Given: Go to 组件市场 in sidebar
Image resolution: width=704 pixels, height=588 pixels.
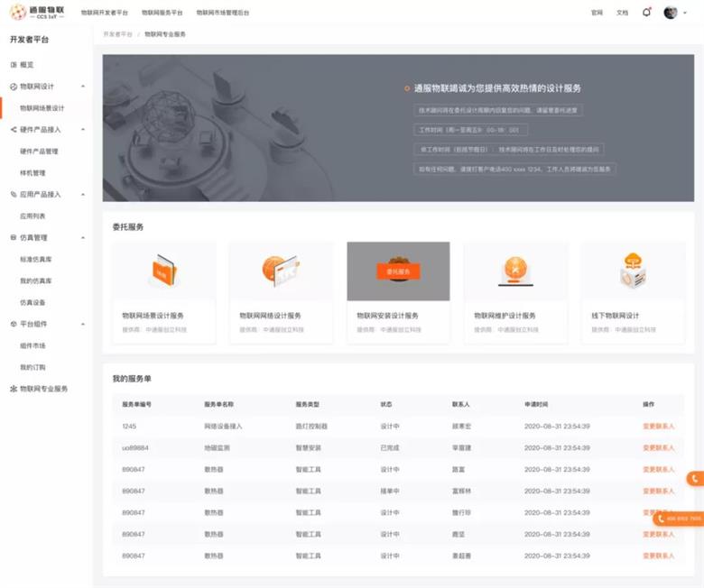Looking at the screenshot, I should (32, 345).
